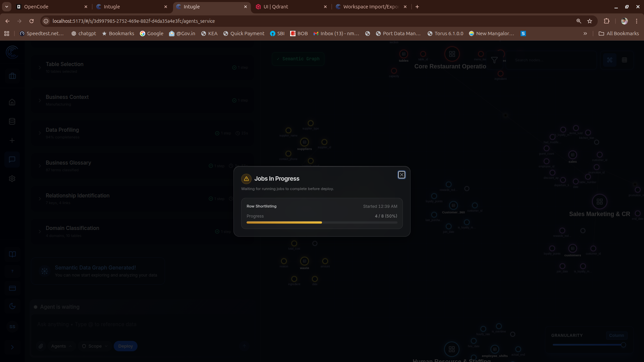
Task: Switch to the first Intugle browser tab
Action: tap(132, 7)
